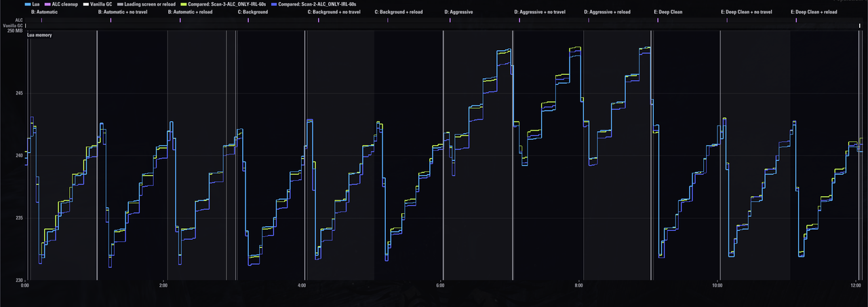Click the 'Lua memory' chart title
This screenshot has width=868, height=307.
click(39, 35)
